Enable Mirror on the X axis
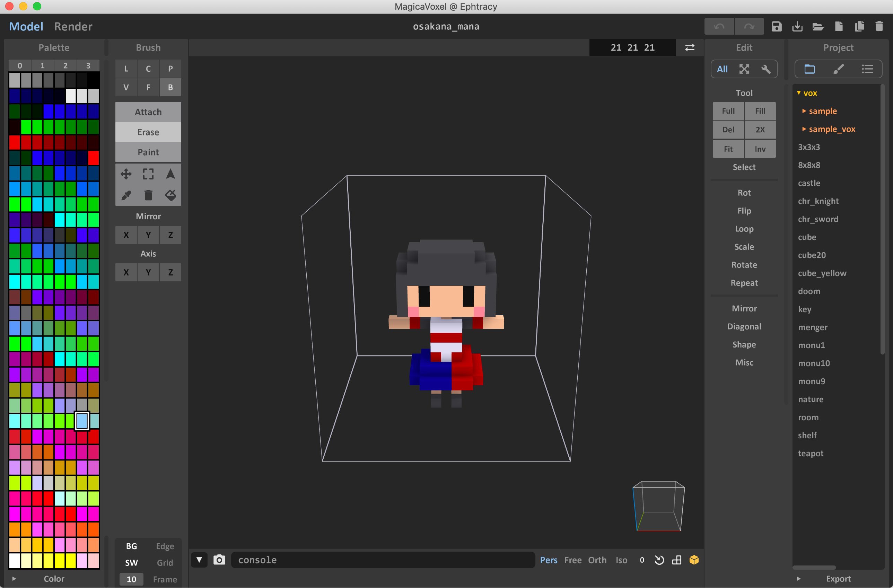Image resolution: width=893 pixels, height=588 pixels. (126, 235)
